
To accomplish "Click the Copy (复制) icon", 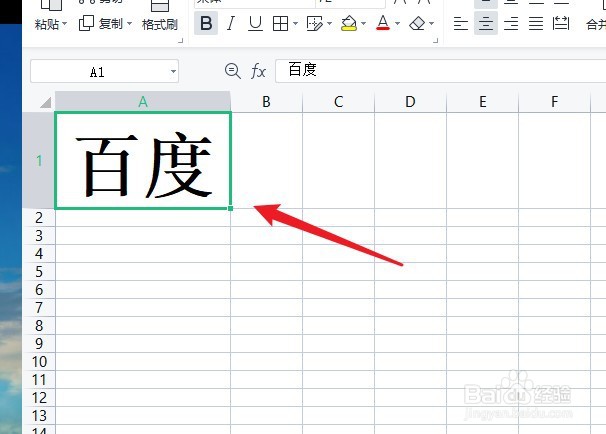I will [x=86, y=24].
